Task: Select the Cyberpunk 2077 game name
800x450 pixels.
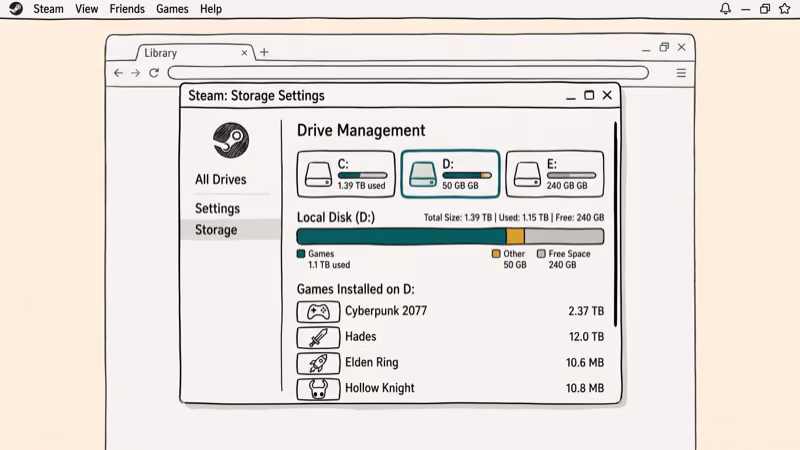Action: pos(386,311)
